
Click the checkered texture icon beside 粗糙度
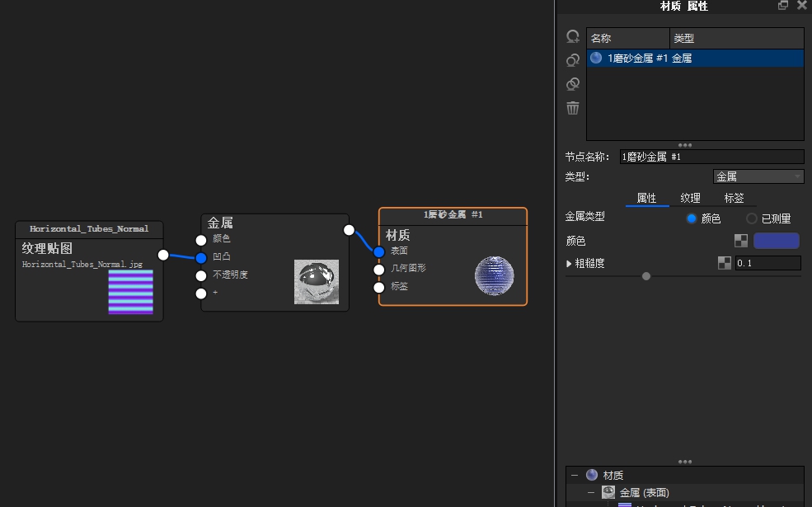pyautogui.click(x=724, y=262)
